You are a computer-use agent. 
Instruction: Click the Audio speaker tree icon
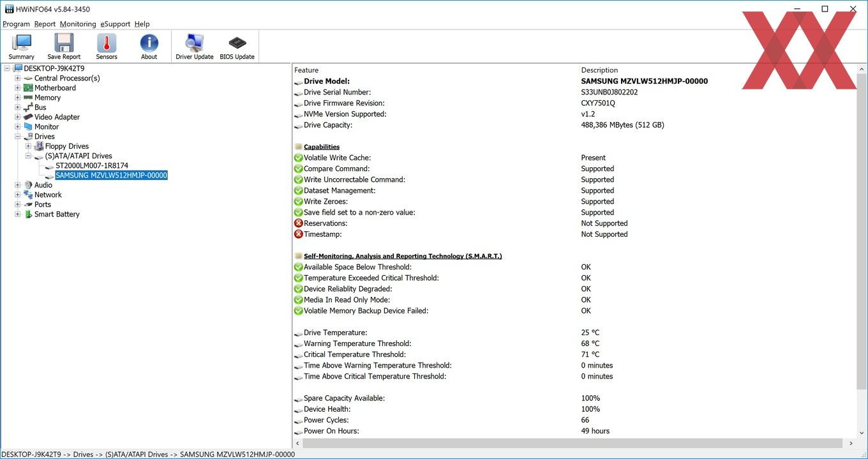(28, 185)
